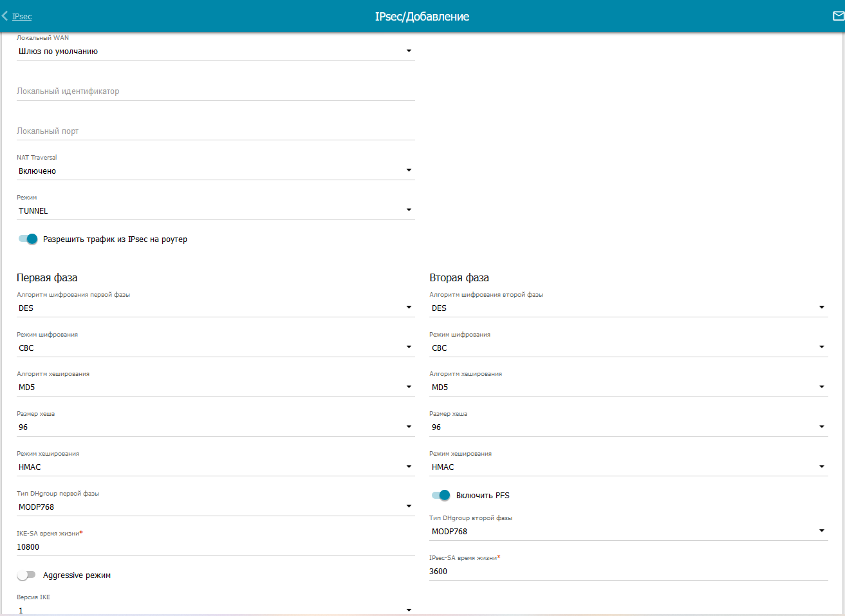This screenshot has height=616, width=845.
Task: Click the IPsec-SA время жизни field
Action: [x=627, y=572]
